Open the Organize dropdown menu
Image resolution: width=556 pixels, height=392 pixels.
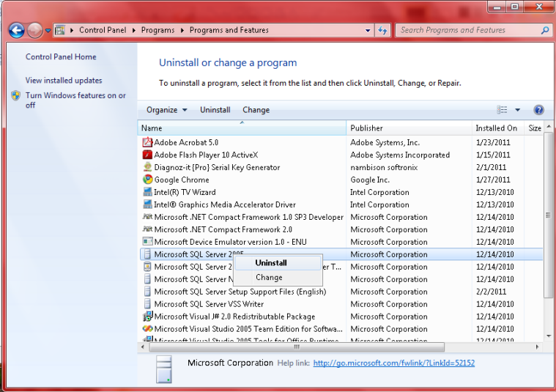(167, 110)
